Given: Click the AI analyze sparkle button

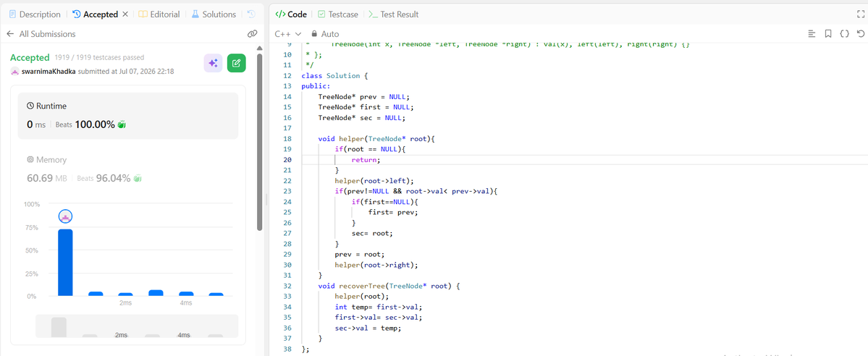Looking at the screenshot, I should (x=213, y=63).
